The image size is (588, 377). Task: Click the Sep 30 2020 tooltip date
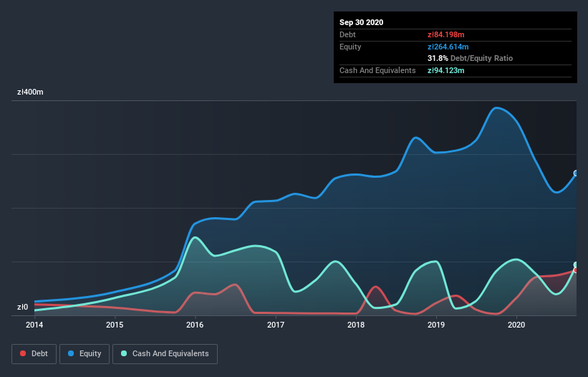(362, 22)
